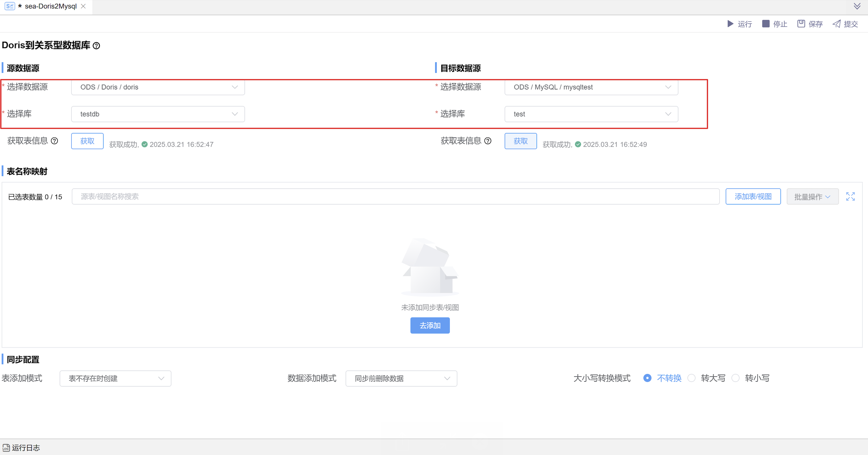The image size is (868, 455).
Task: Open target database dropdown showing test
Action: (x=591, y=114)
